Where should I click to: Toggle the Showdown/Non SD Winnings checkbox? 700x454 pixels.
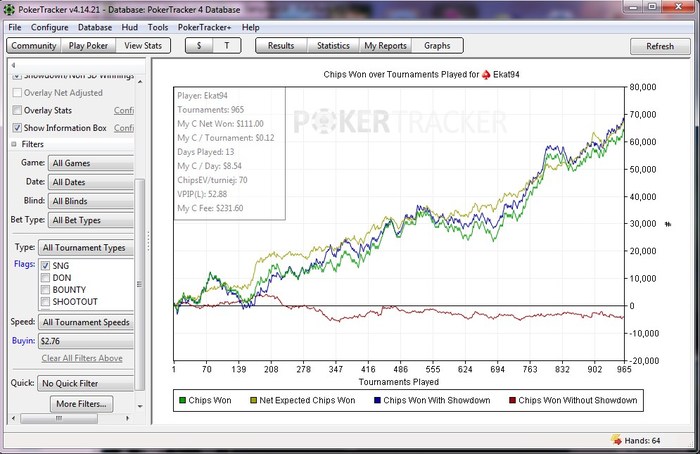(x=17, y=76)
